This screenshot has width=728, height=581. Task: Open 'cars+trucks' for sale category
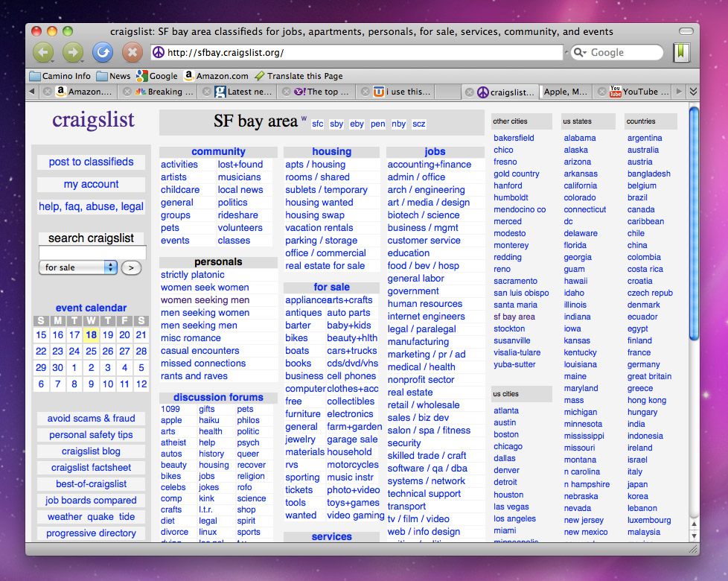[352, 351]
